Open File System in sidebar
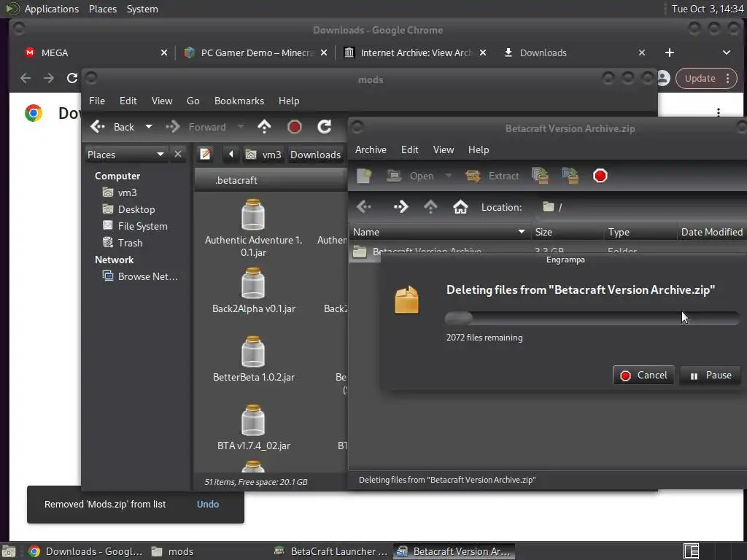 [x=135, y=226]
